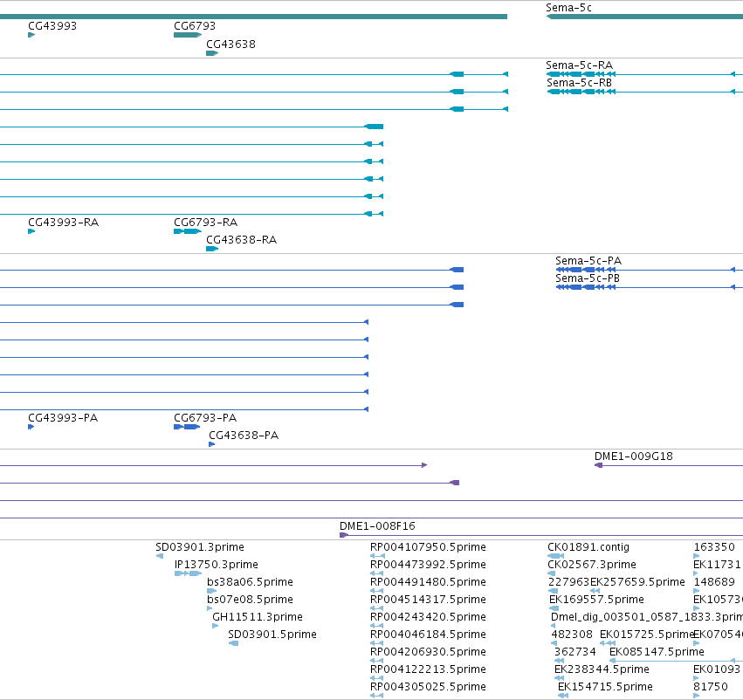Click the Sema-5c-PB protein label
743x700 pixels.
[587, 278]
